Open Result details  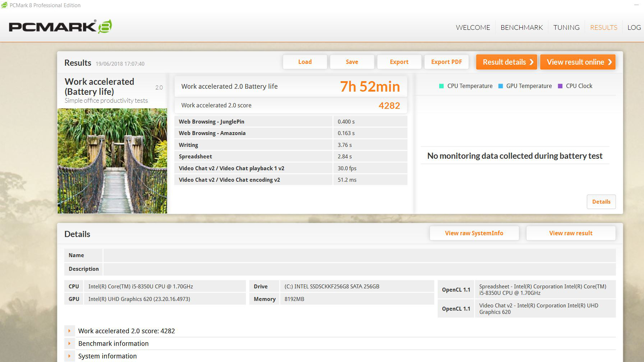507,62
